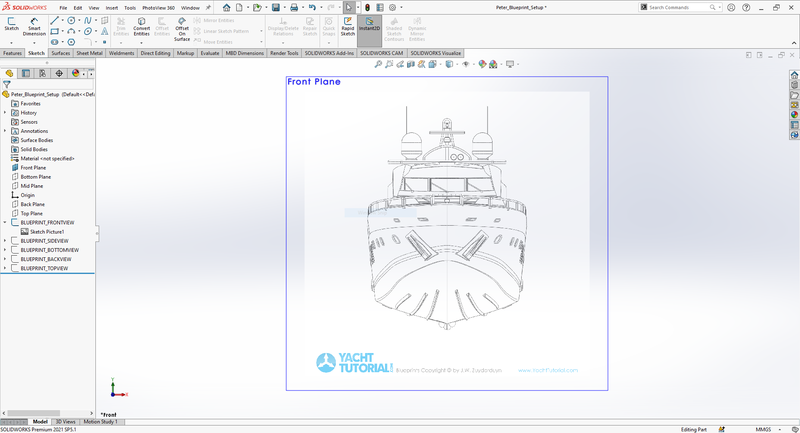This screenshot has height=433, width=800.
Task: Switch to the Motion Study 1 tab
Action: [x=100, y=422]
